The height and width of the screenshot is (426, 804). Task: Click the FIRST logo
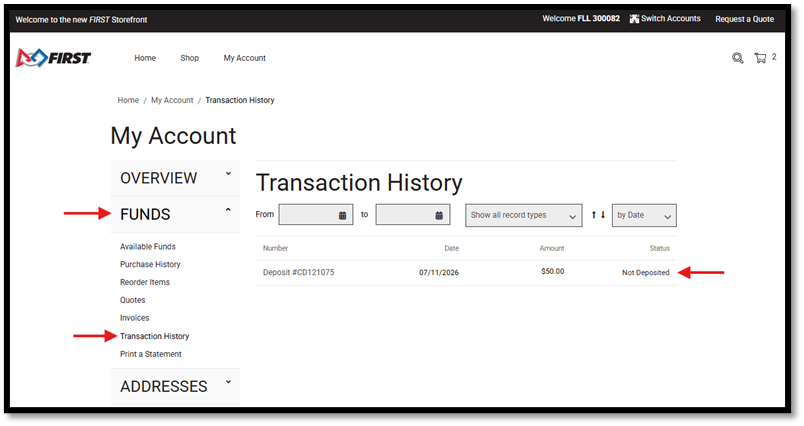[53, 58]
